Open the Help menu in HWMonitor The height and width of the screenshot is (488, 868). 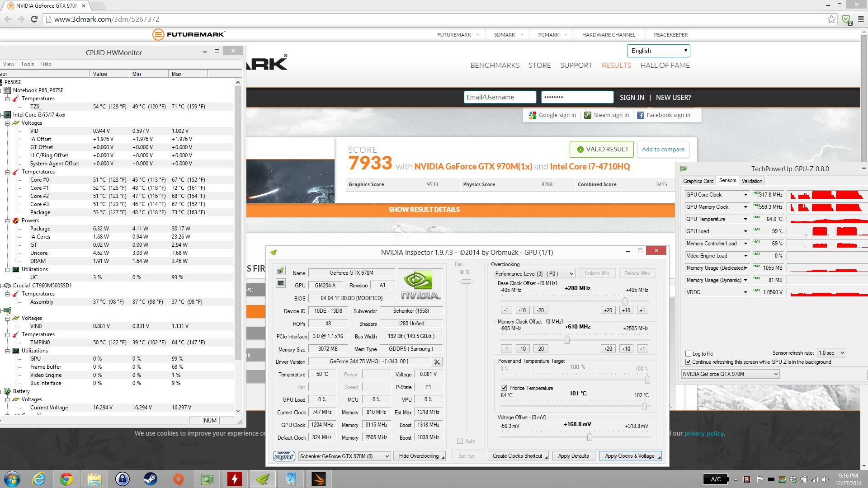click(x=46, y=64)
